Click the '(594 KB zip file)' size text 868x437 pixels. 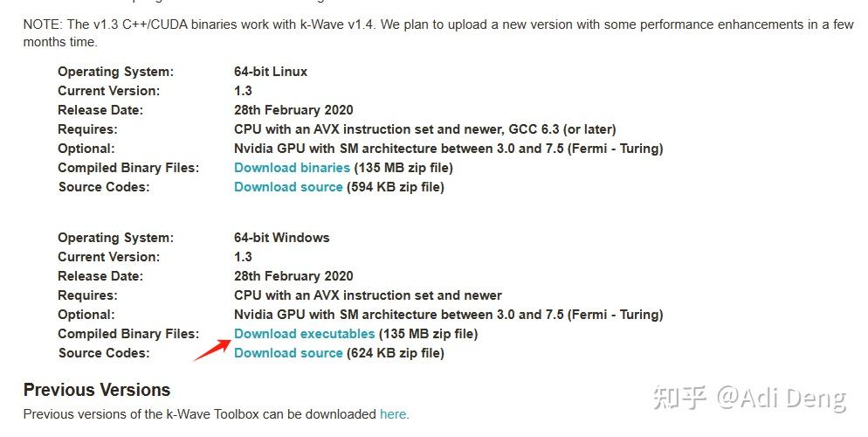[396, 187]
